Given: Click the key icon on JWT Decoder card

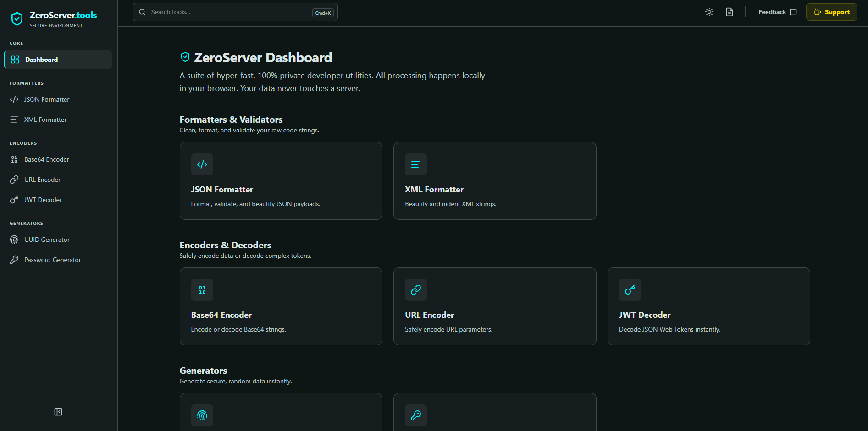Looking at the screenshot, I should (x=630, y=290).
